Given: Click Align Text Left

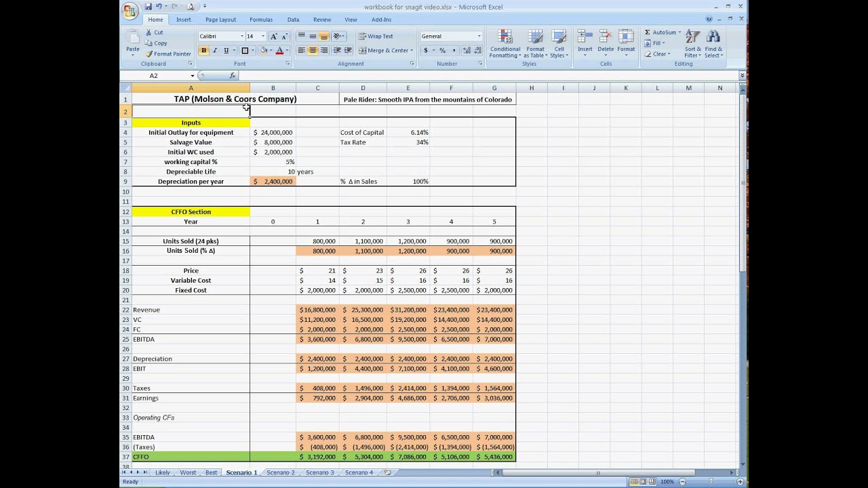Looking at the screenshot, I should pyautogui.click(x=301, y=50).
